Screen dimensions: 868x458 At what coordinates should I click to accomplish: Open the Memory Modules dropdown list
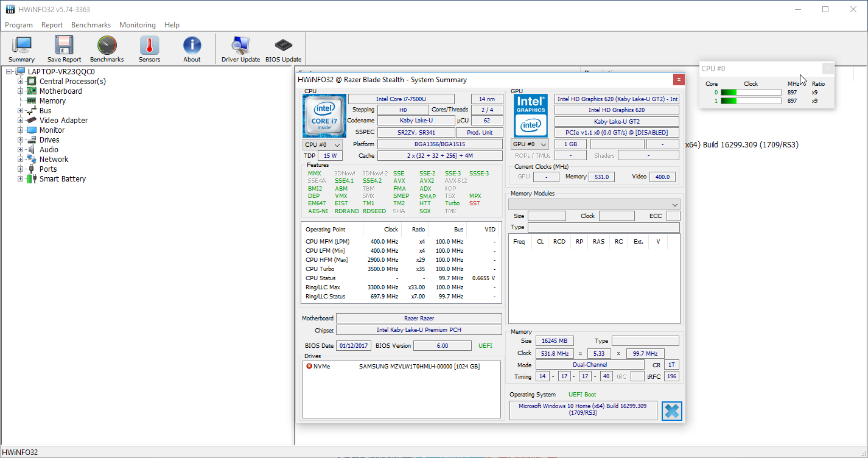click(x=594, y=205)
